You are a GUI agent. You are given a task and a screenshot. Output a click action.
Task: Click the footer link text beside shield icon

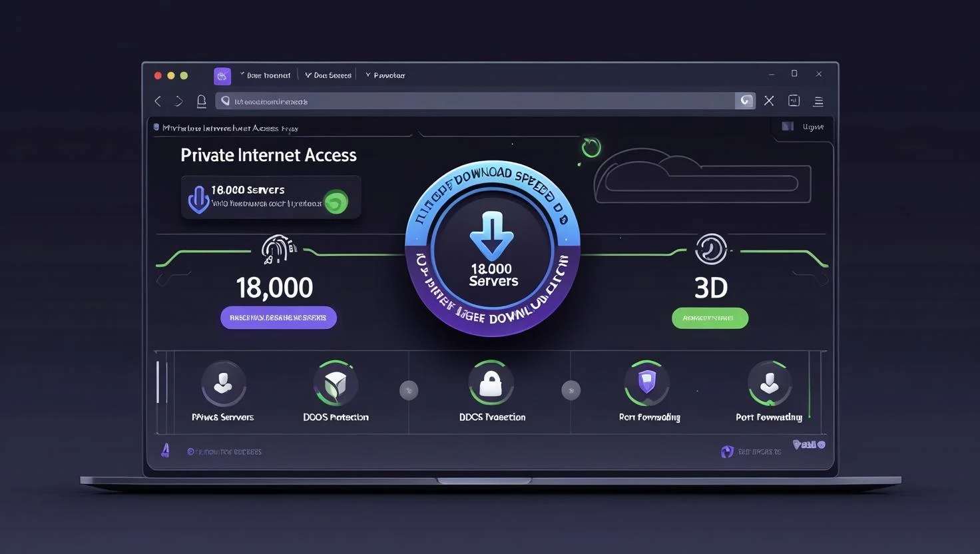click(x=760, y=452)
